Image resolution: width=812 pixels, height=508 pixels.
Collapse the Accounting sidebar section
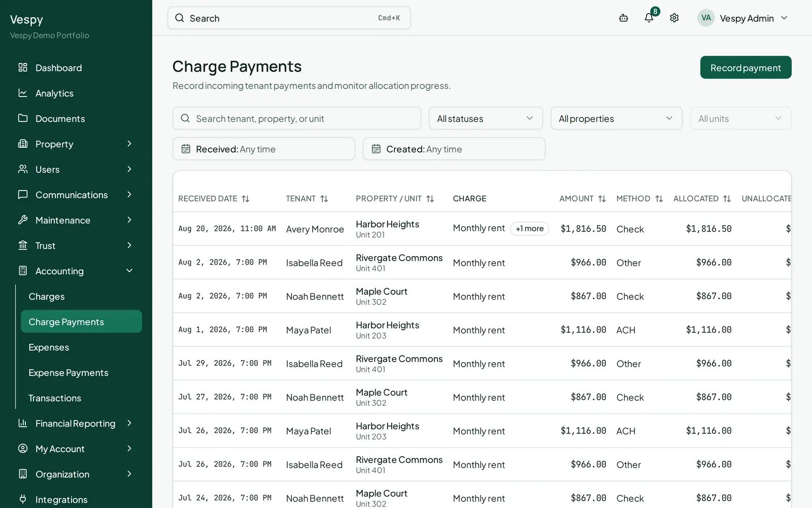(x=129, y=271)
